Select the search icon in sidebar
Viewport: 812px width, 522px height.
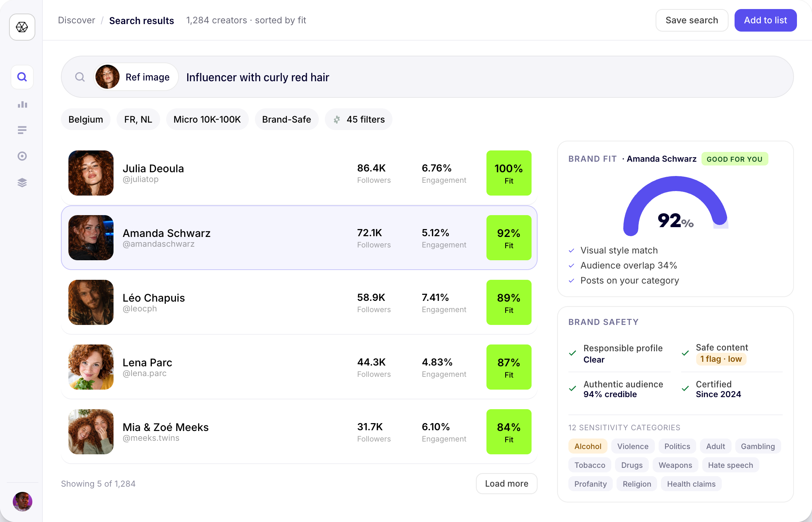click(x=22, y=77)
